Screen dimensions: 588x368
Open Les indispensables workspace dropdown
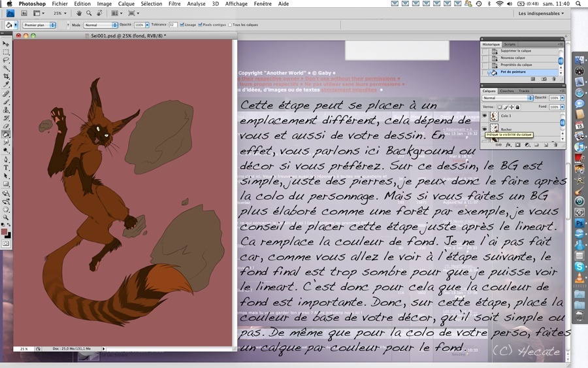pyautogui.click(x=541, y=14)
